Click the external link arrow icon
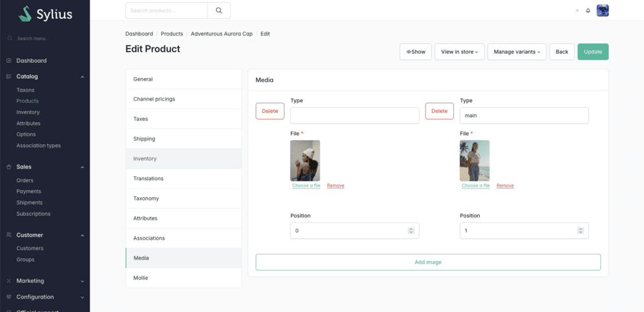The width and height of the screenshot is (644, 312). pos(577,11)
